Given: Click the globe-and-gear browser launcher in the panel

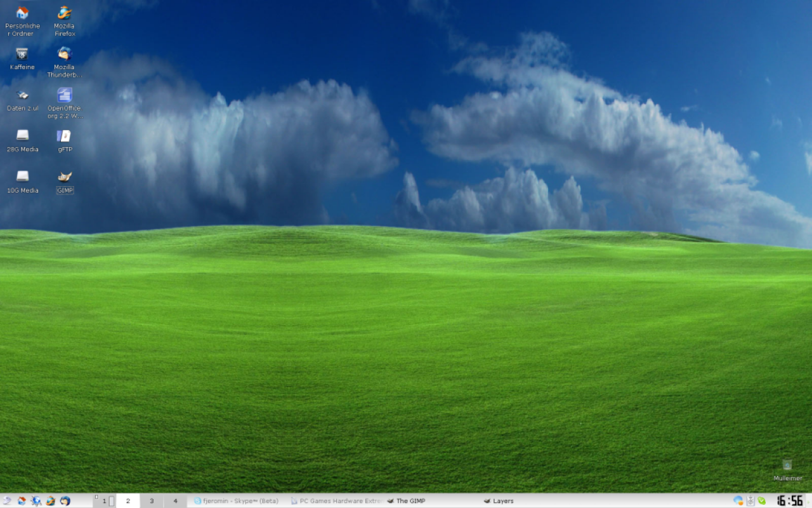Looking at the screenshot, I should (x=36, y=501).
